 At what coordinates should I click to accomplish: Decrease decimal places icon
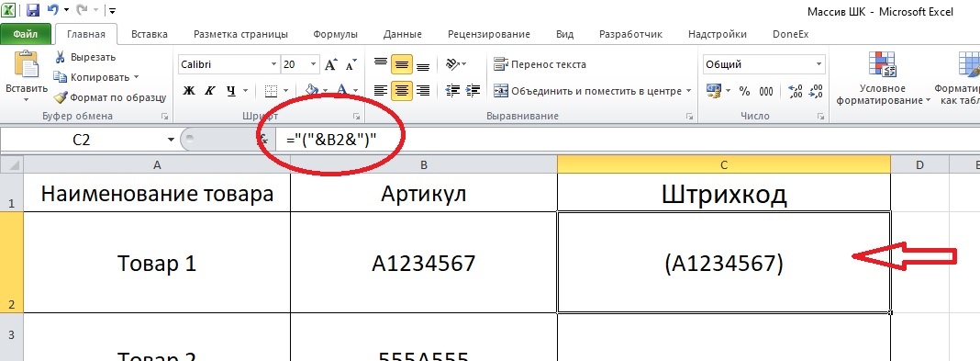click(816, 91)
